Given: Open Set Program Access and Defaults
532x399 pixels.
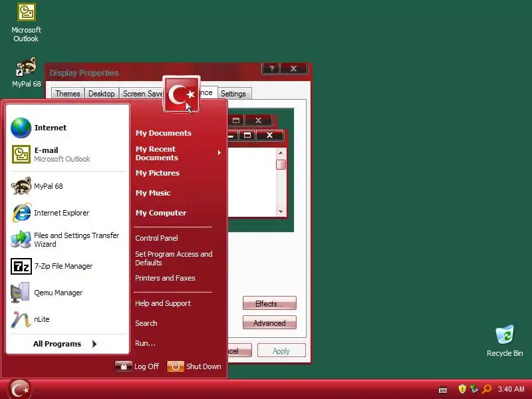Looking at the screenshot, I should click(x=174, y=259).
